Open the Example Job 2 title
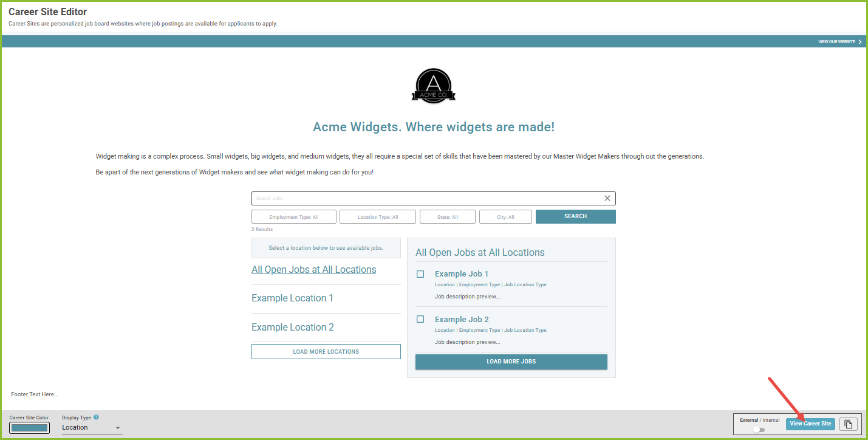This screenshot has height=440, width=868. [462, 319]
